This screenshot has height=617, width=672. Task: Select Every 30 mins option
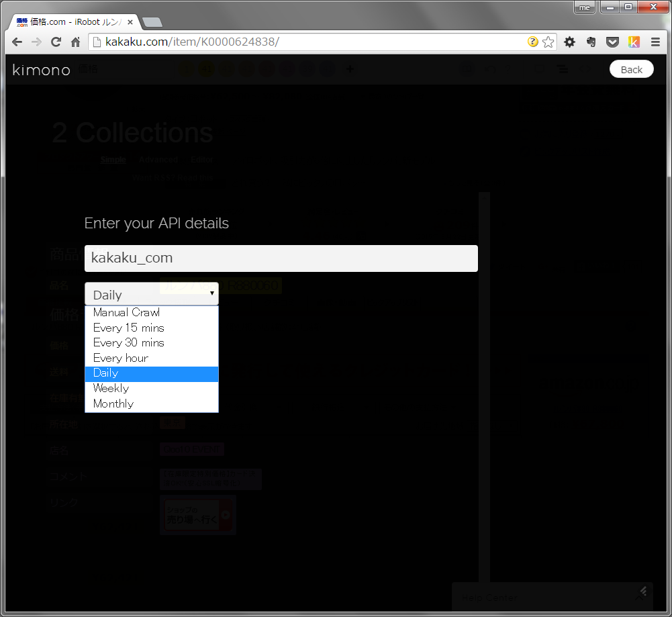pyautogui.click(x=152, y=343)
